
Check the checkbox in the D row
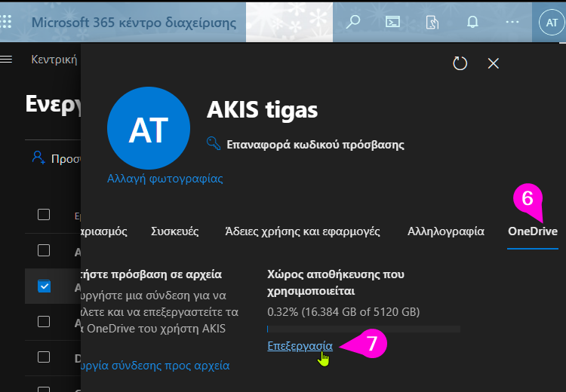click(44, 357)
